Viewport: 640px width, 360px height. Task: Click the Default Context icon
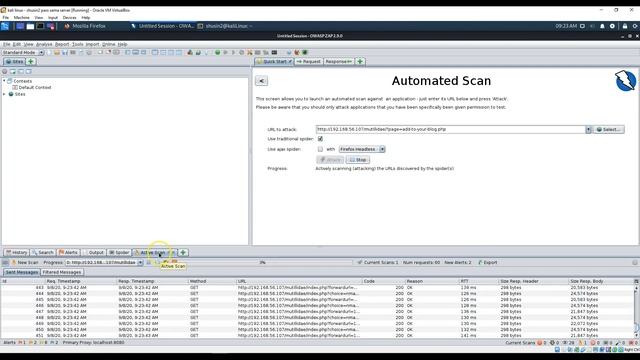(x=15, y=87)
